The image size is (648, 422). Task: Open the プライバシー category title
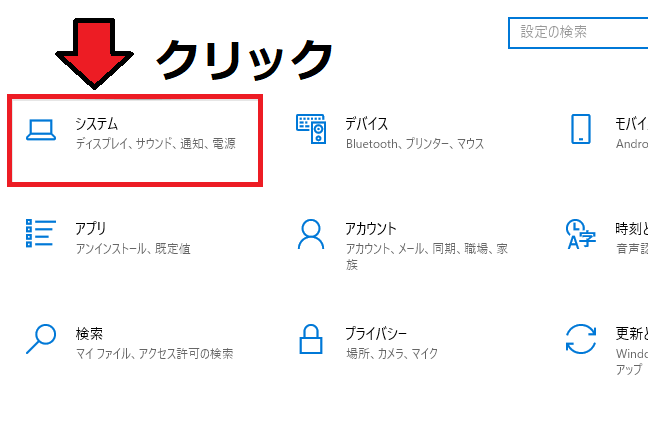click(x=376, y=333)
